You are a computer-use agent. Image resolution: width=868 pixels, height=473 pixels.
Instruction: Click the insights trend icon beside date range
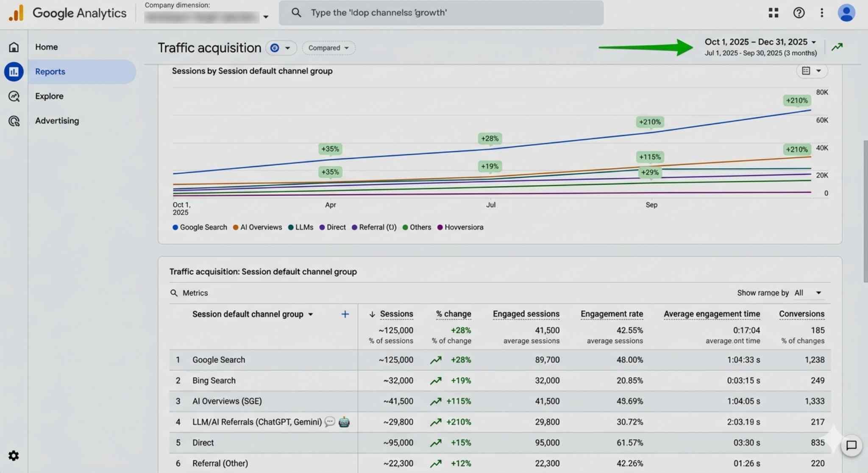pyautogui.click(x=837, y=47)
